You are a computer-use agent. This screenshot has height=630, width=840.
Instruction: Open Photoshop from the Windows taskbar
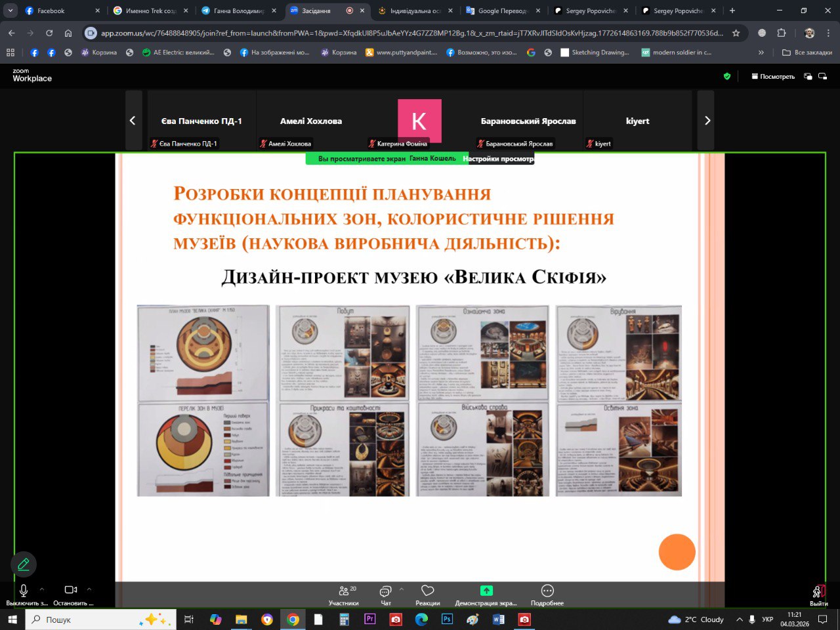[447, 619]
